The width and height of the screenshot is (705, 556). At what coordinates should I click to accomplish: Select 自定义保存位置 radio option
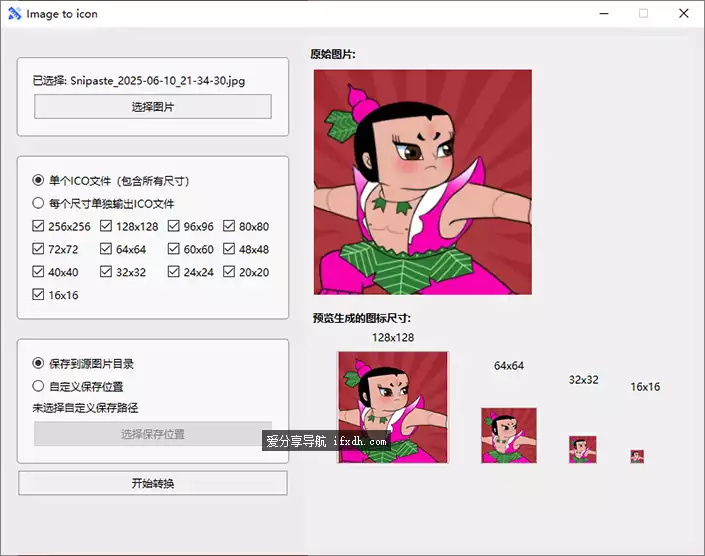pyautogui.click(x=38, y=386)
